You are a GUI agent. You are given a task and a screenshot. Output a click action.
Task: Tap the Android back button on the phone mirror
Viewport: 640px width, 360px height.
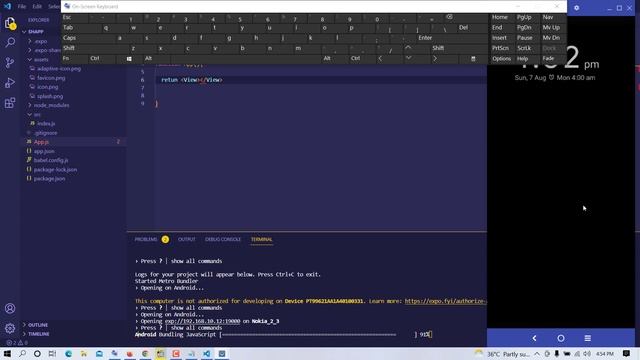pos(534,338)
